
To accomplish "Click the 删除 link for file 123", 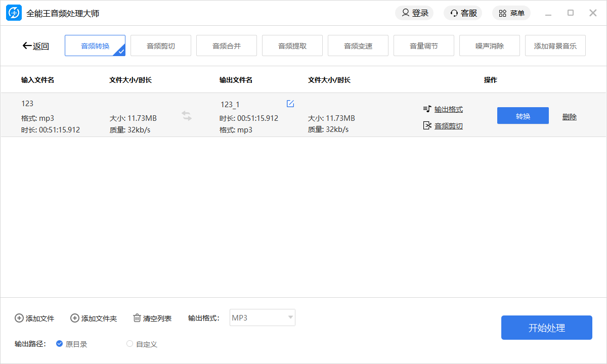I will coord(569,117).
